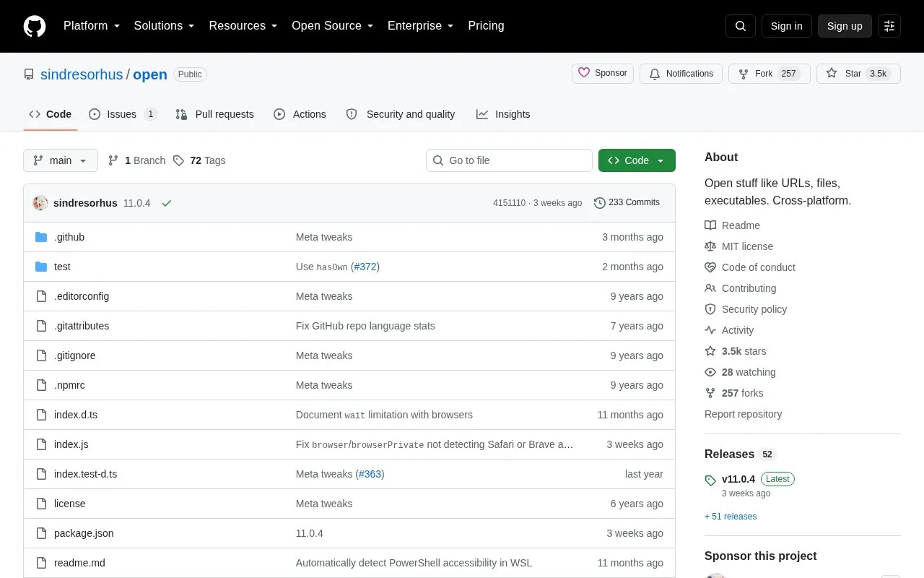Screen dimensions: 924x578
Task: Expand the Open Source menu
Action: (x=333, y=26)
